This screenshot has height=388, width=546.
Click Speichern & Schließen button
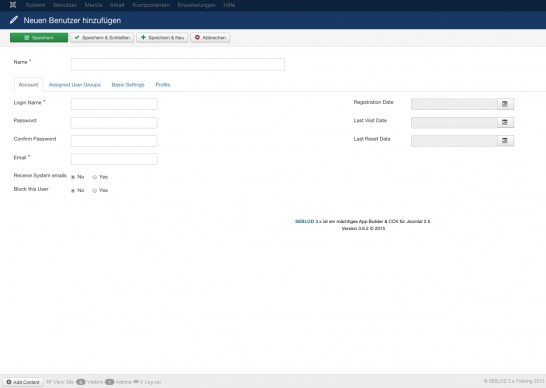(x=102, y=38)
